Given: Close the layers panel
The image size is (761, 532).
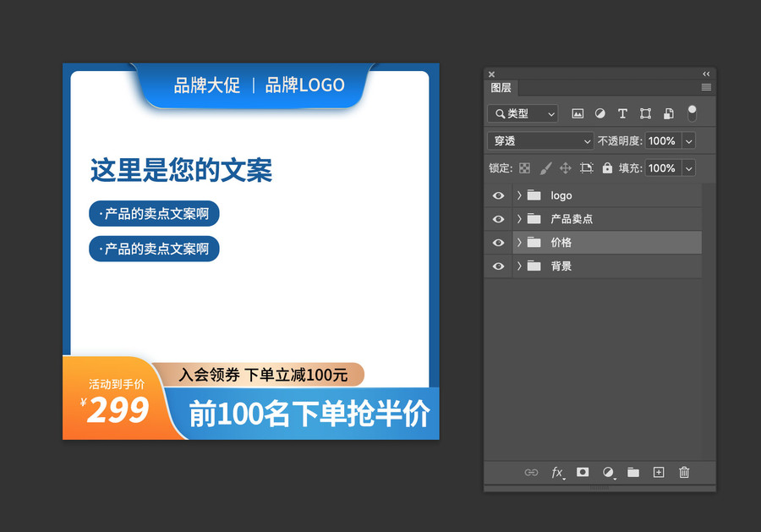Looking at the screenshot, I should tap(491, 74).
